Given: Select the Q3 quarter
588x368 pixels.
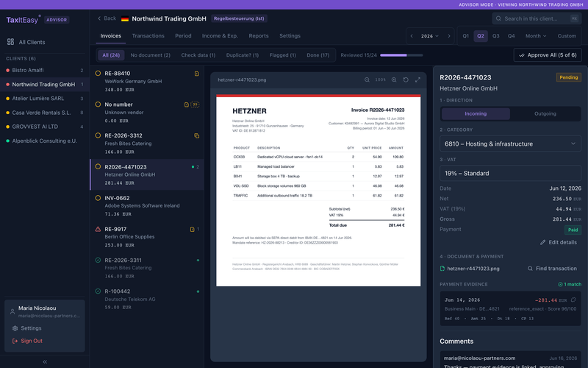Looking at the screenshot, I should [x=495, y=36].
